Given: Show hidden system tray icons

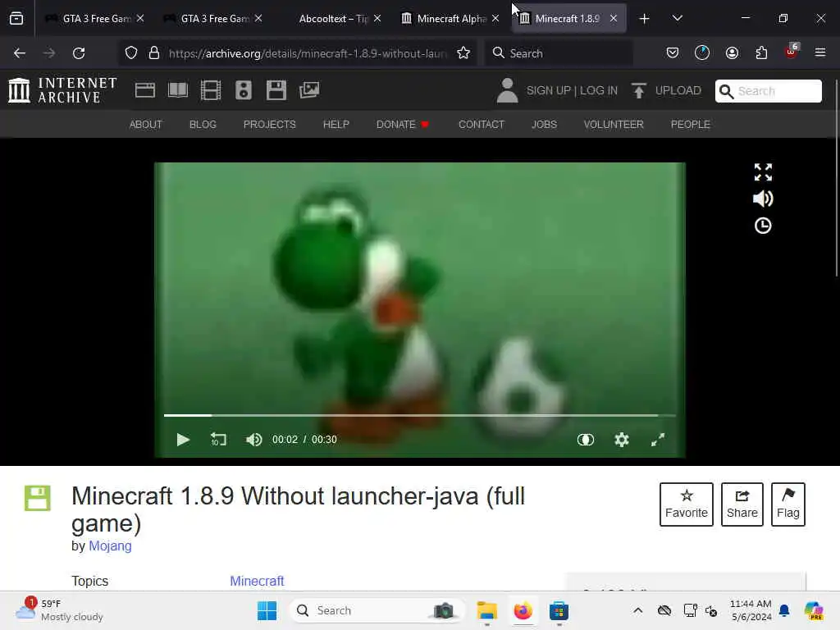Looking at the screenshot, I should pyautogui.click(x=637, y=610).
